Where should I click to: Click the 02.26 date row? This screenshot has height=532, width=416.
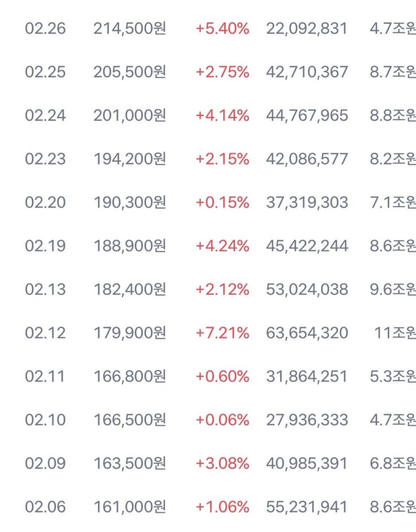[x=45, y=29]
